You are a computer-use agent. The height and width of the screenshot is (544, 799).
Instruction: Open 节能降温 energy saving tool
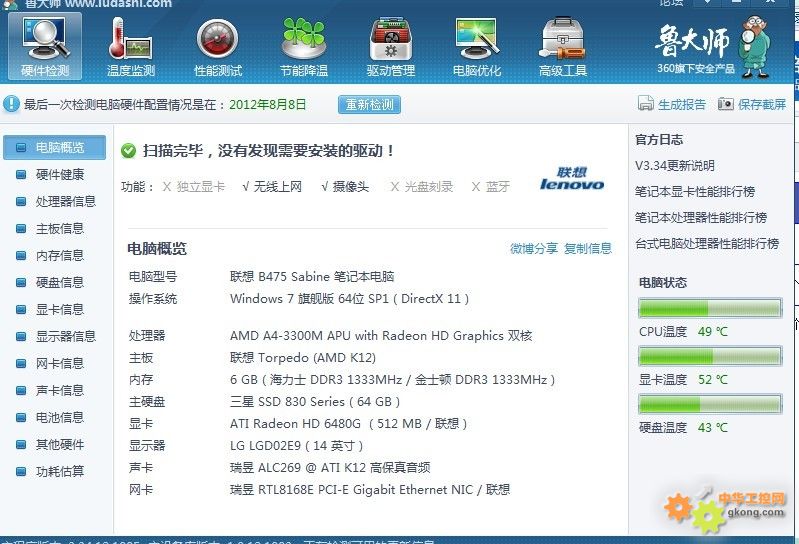[x=304, y=46]
